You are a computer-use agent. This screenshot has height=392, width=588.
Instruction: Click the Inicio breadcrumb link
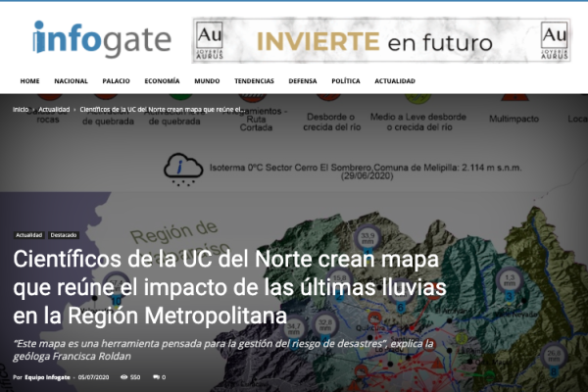point(21,110)
